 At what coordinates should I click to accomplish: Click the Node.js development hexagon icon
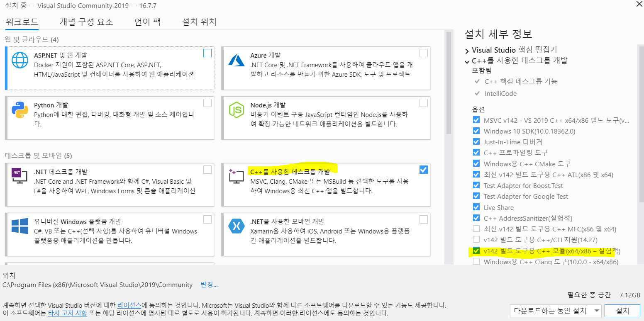click(x=236, y=110)
